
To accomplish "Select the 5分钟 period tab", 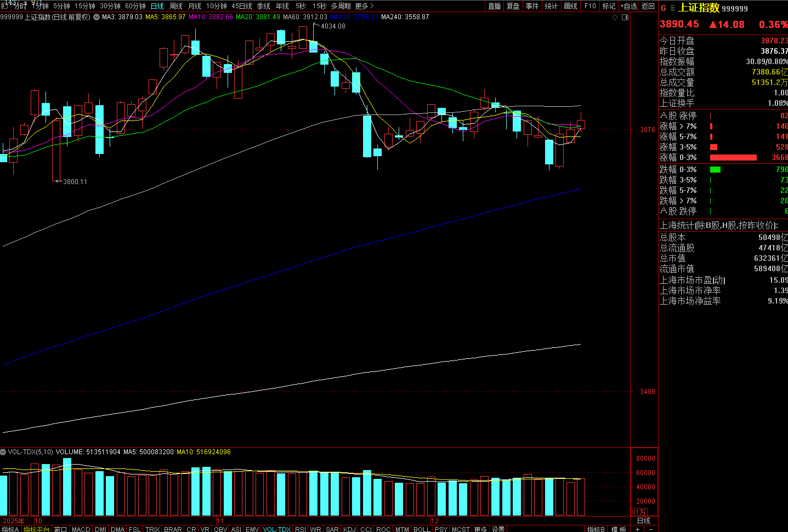I will point(61,6).
